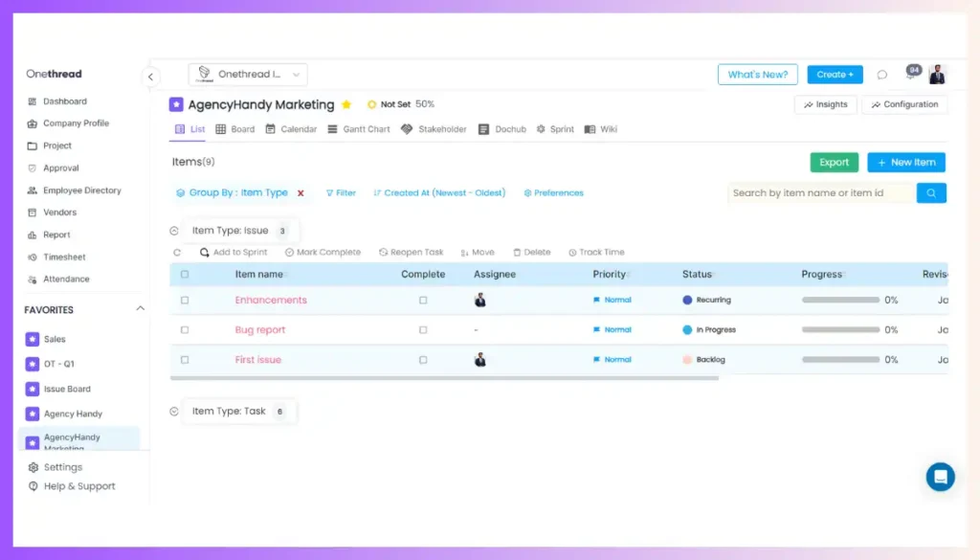Switch to the Gantt Chart tab

(x=359, y=129)
